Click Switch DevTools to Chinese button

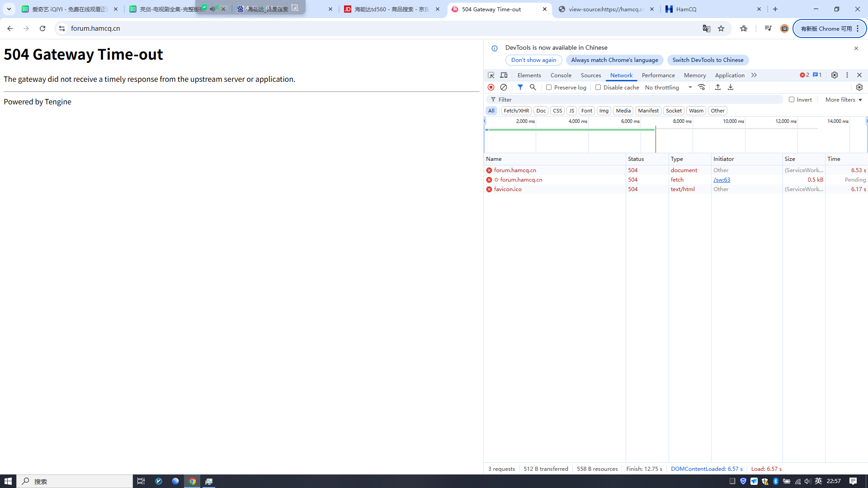tap(708, 60)
